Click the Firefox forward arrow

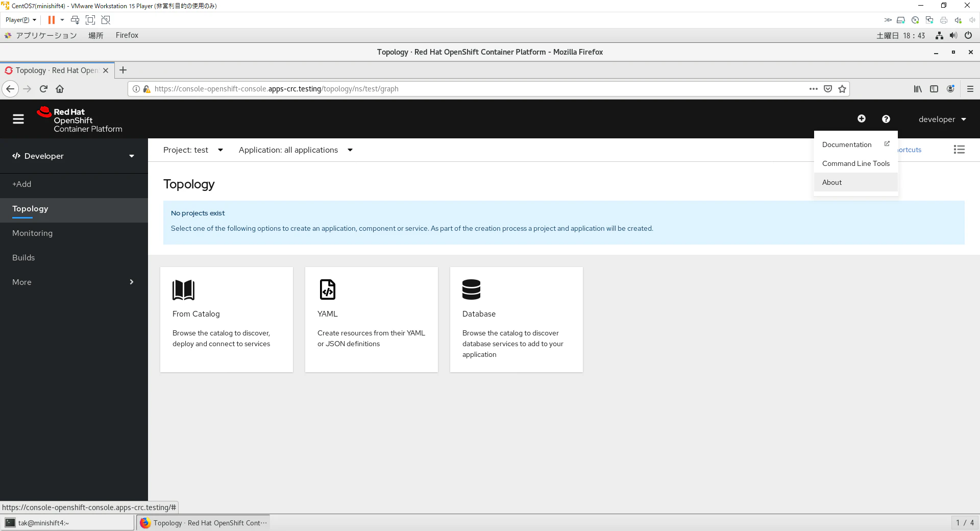click(x=27, y=89)
